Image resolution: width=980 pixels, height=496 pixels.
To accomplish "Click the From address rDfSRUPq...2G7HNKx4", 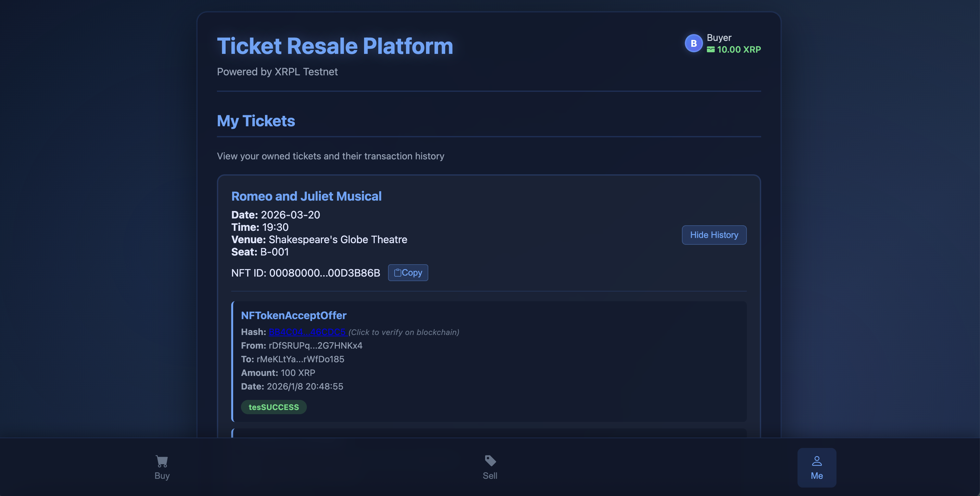I will click(x=315, y=345).
